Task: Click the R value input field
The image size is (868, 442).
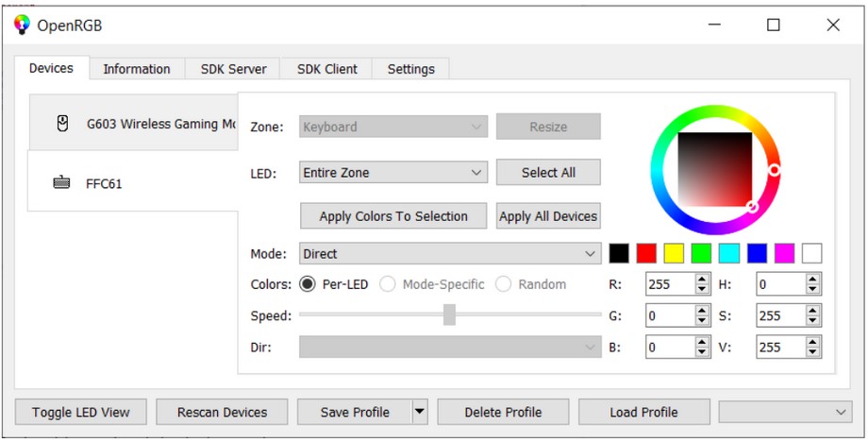Action: (671, 284)
